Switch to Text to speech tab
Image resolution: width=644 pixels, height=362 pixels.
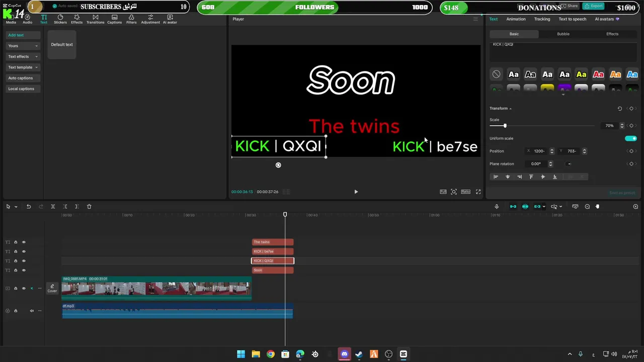point(572,19)
